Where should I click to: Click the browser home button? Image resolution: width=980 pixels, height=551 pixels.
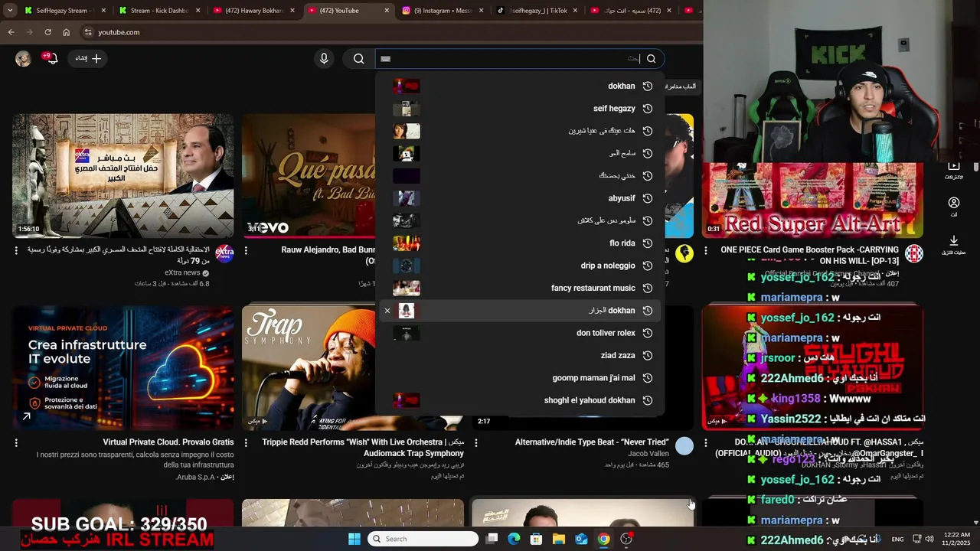66,32
